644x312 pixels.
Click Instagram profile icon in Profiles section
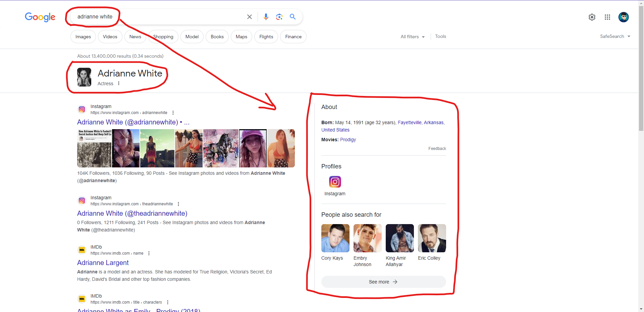pos(335,182)
